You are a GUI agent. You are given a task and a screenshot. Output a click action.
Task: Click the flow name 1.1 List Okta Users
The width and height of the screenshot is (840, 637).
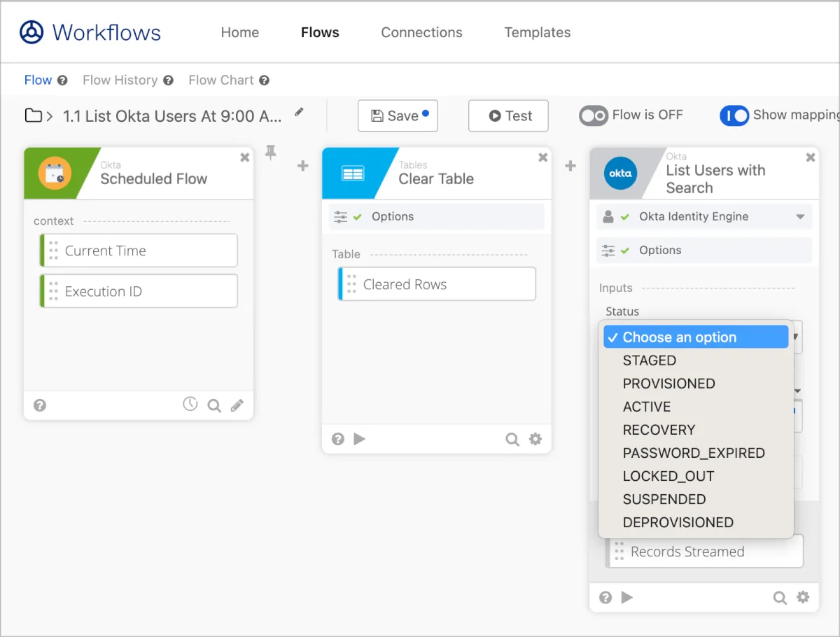(172, 116)
